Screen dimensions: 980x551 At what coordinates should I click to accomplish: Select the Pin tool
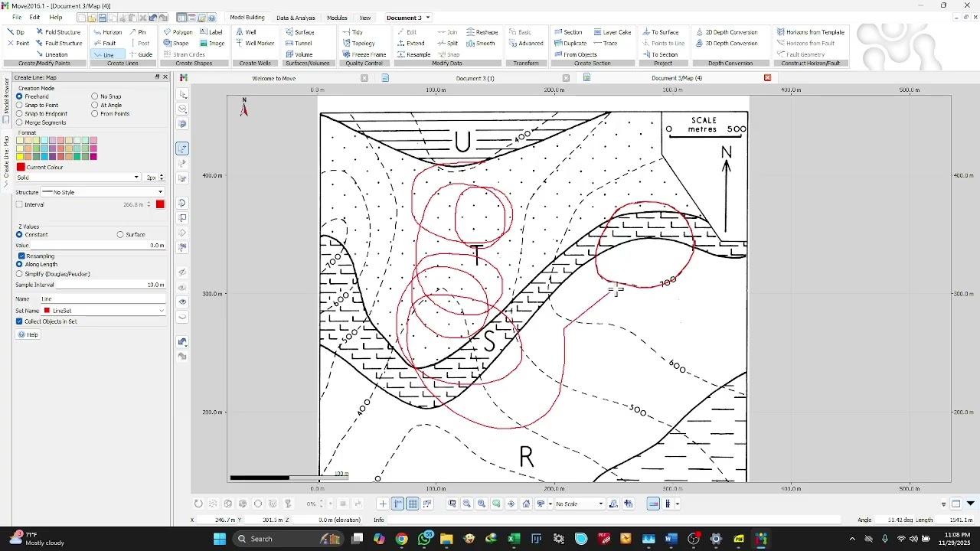click(x=138, y=32)
